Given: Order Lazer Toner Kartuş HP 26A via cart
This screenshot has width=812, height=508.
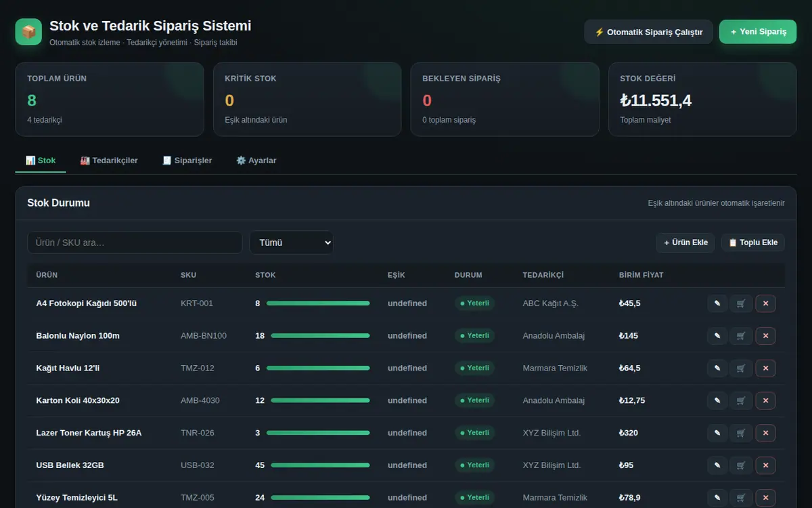Looking at the screenshot, I should 741,433.
